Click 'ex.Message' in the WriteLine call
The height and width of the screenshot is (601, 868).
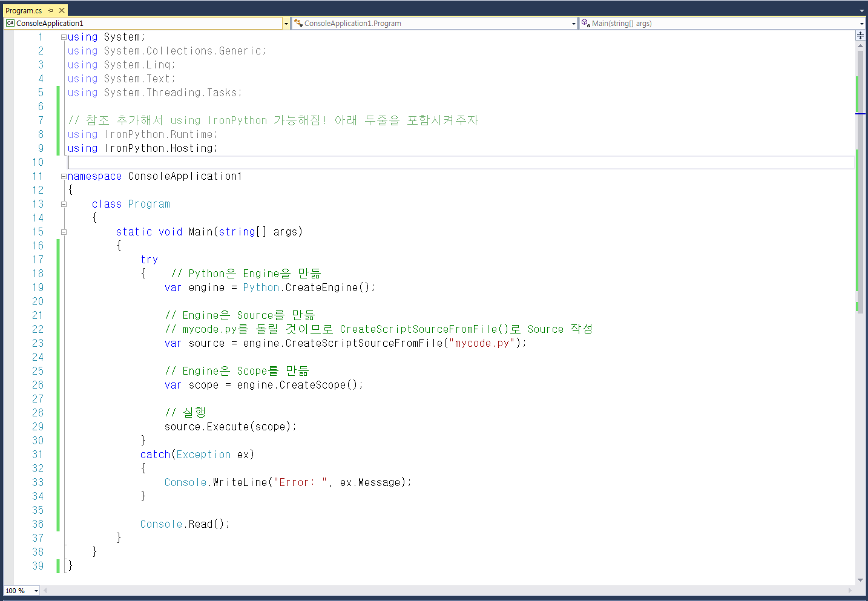[370, 482]
